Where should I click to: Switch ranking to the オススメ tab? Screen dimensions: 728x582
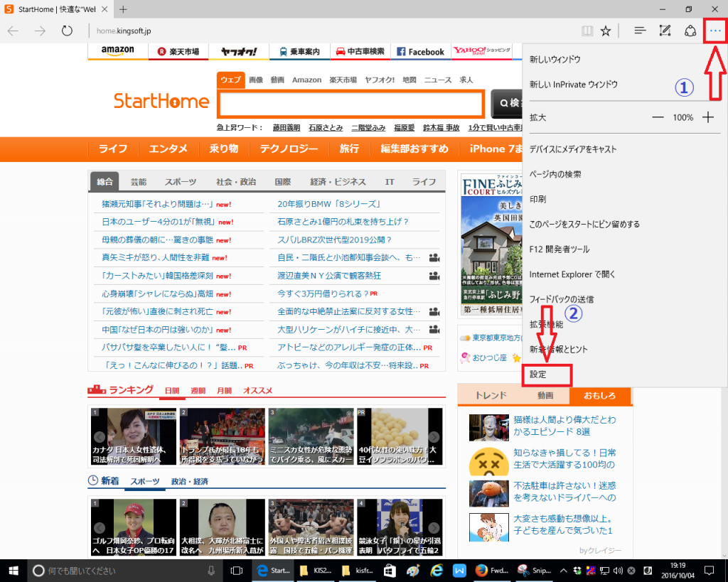[257, 391]
